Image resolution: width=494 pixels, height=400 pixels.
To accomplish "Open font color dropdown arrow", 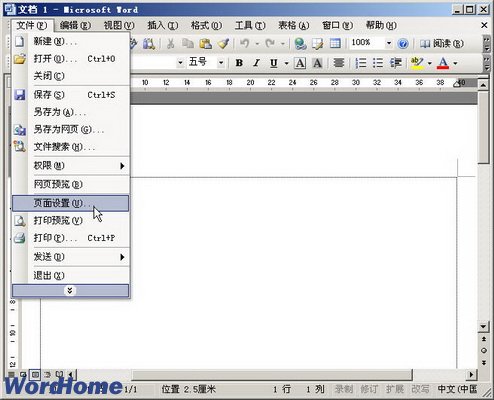I will tap(455, 63).
